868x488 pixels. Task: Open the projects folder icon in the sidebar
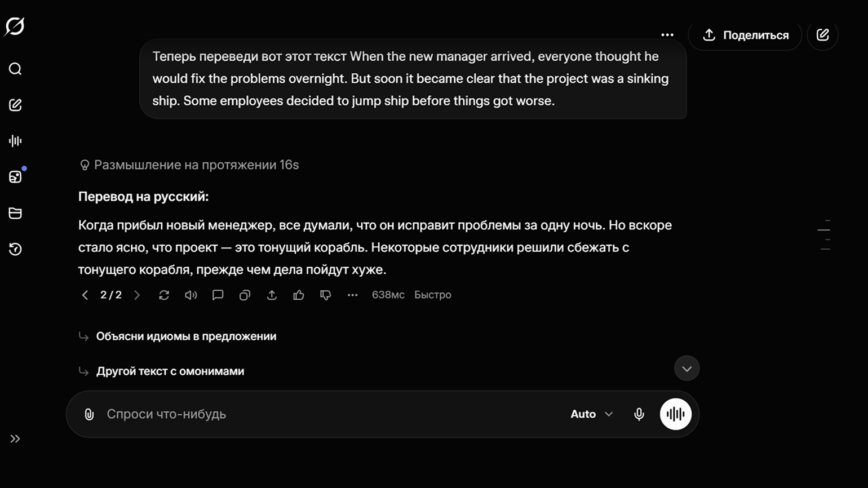[x=15, y=213]
